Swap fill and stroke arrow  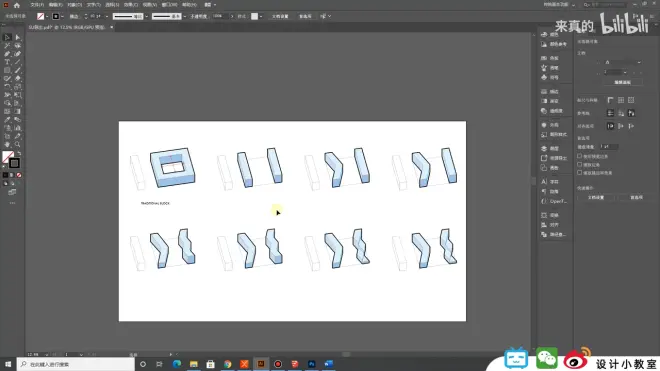pos(19,153)
